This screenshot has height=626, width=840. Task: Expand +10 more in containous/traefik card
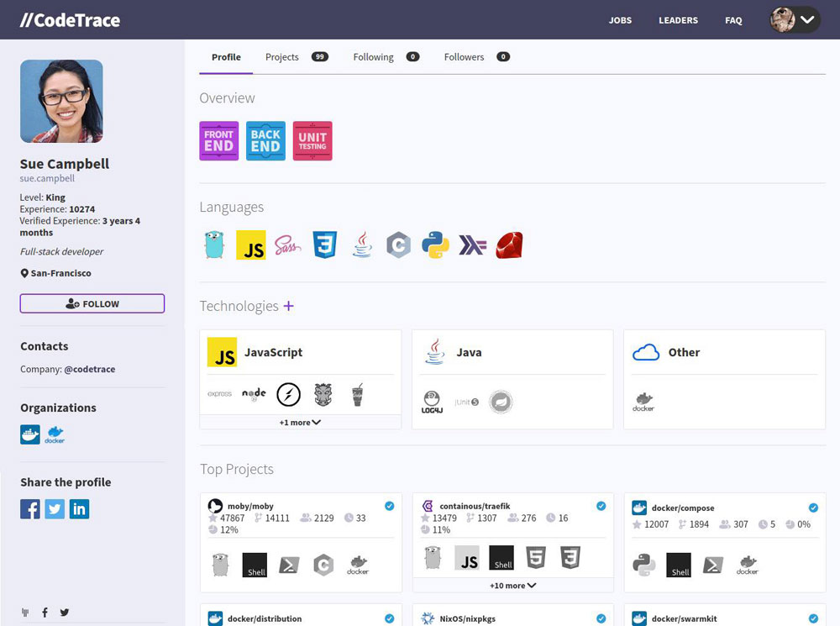pos(512,586)
